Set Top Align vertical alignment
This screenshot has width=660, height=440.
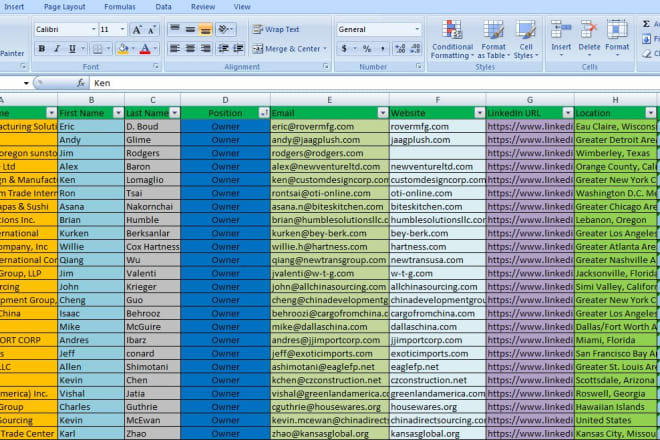(175, 29)
